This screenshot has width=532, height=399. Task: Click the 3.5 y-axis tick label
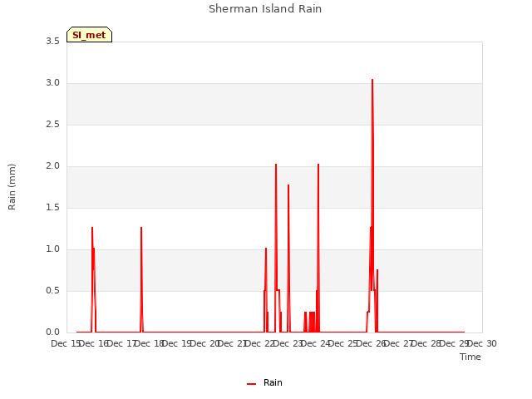pyautogui.click(x=52, y=42)
